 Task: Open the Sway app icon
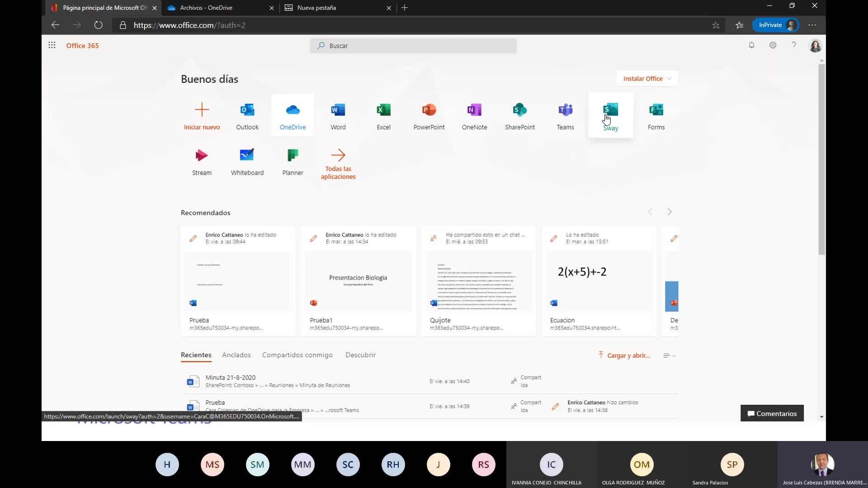tap(610, 110)
